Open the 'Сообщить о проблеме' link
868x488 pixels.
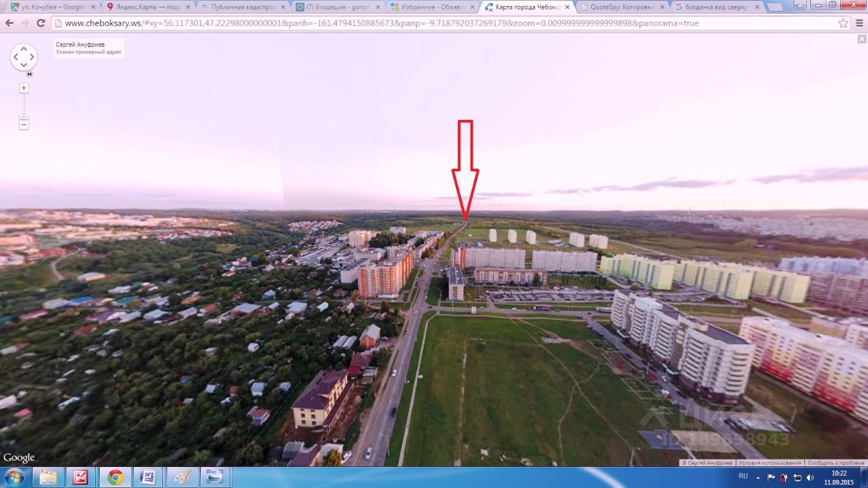pyautogui.click(x=836, y=463)
